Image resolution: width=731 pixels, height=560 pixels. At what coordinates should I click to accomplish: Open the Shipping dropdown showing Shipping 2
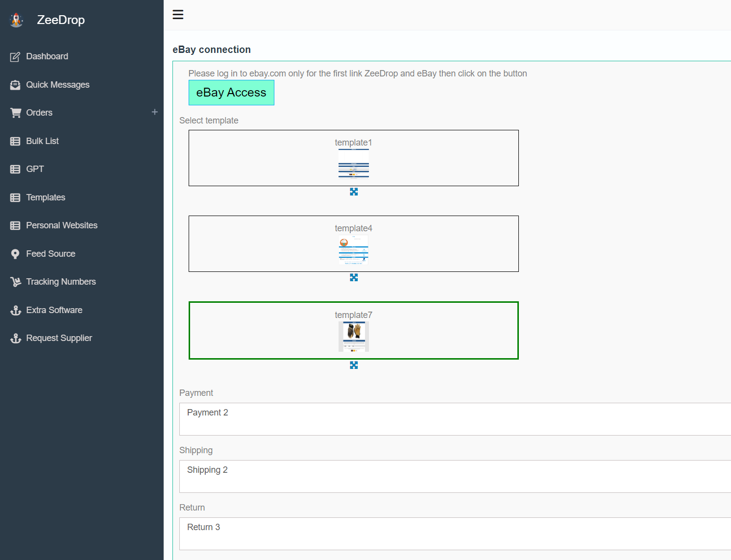[x=455, y=476]
